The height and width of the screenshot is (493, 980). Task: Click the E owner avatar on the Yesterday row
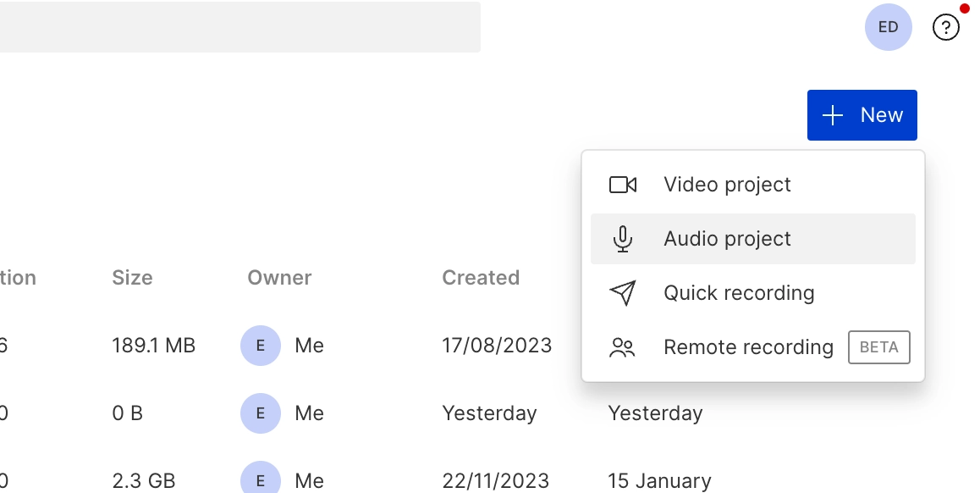261,413
